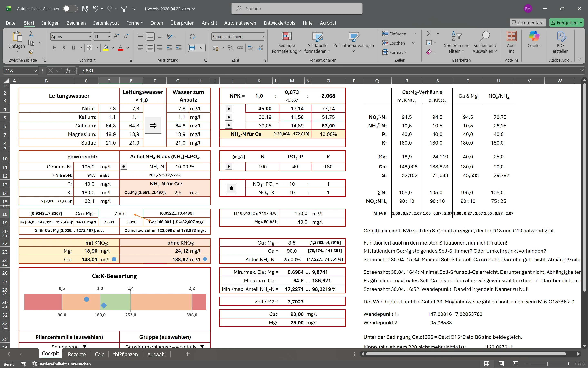Open the font size dropdown

pos(109,37)
